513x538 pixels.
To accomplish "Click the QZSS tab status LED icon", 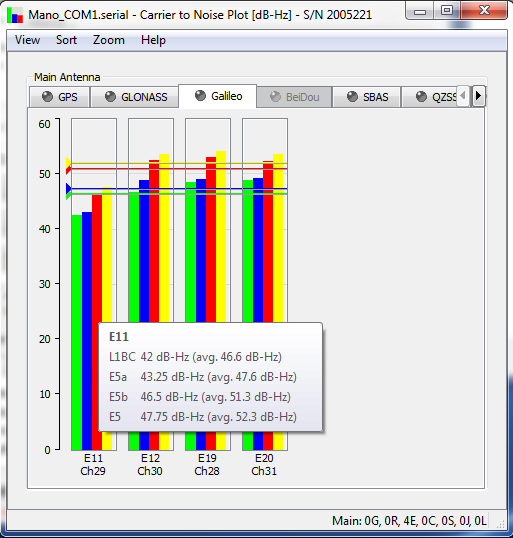I will pyautogui.click(x=421, y=97).
